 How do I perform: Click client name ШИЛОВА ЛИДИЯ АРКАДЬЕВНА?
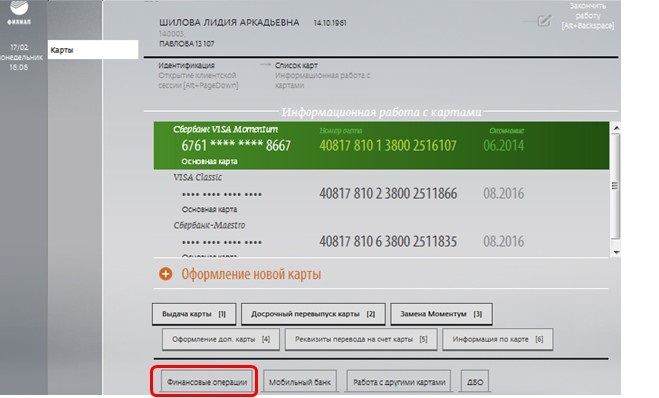coord(229,22)
